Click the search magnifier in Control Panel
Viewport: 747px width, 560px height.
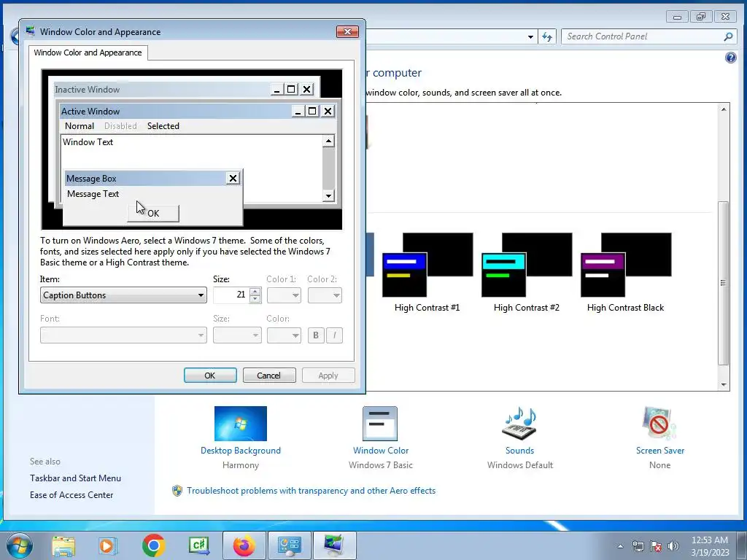pyautogui.click(x=728, y=36)
